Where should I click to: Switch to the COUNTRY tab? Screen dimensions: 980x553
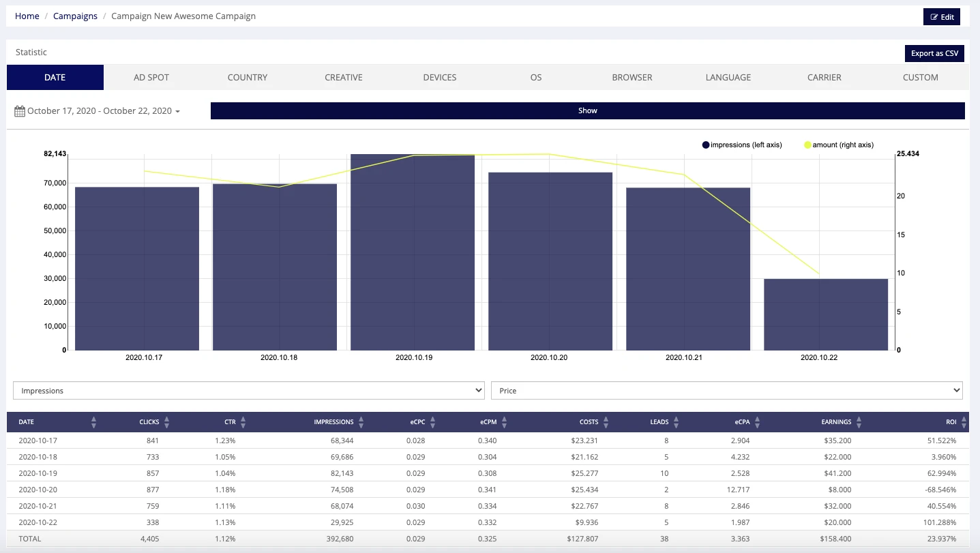tap(248, 77)
